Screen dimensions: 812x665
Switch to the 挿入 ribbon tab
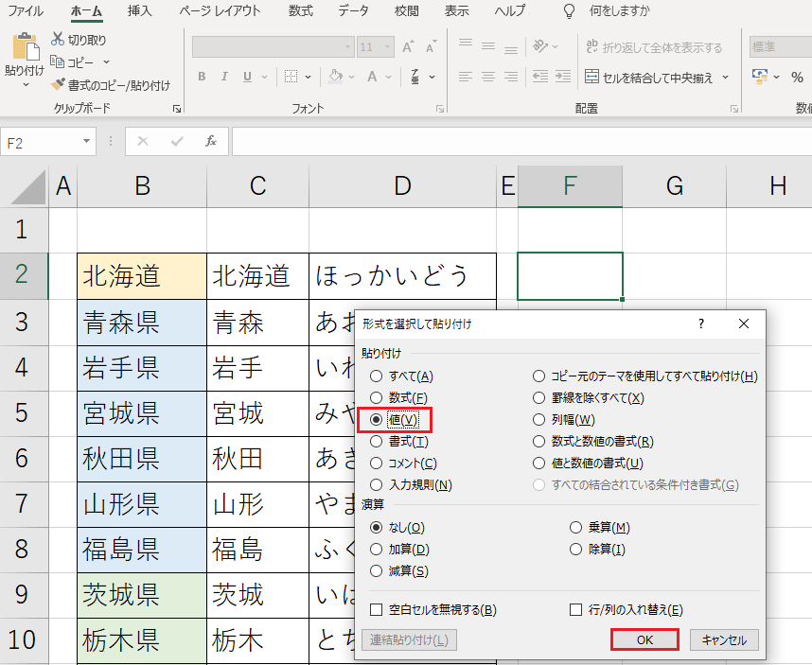pyautogui.click(x=140, y=10)
